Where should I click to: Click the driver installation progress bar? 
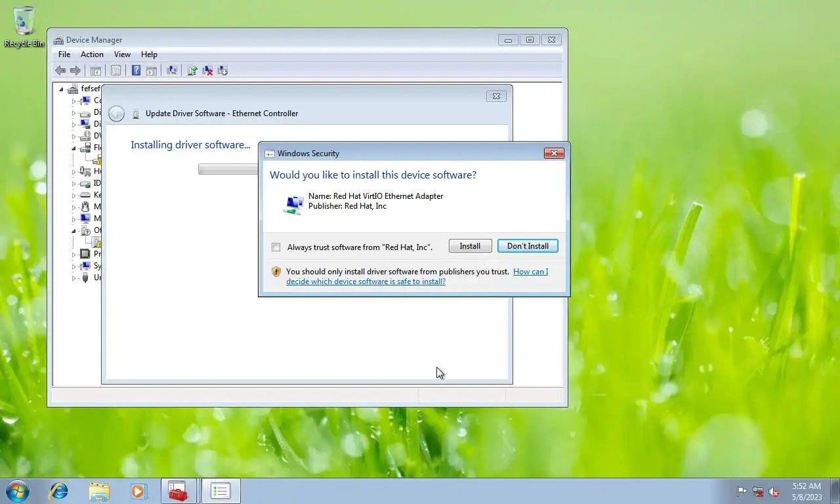pos(228,169)
